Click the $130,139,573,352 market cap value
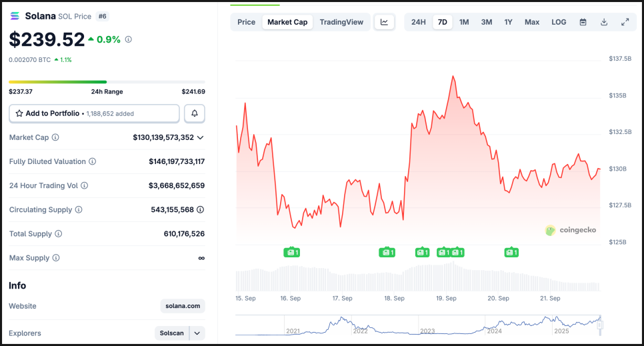This screenshot has height=346, width=644. [x=163, y=137]
